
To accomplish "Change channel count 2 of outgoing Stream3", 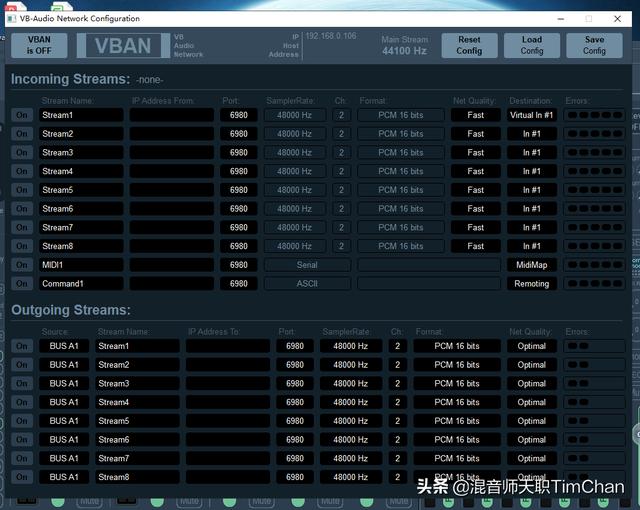I will click(x=397, y=384).
